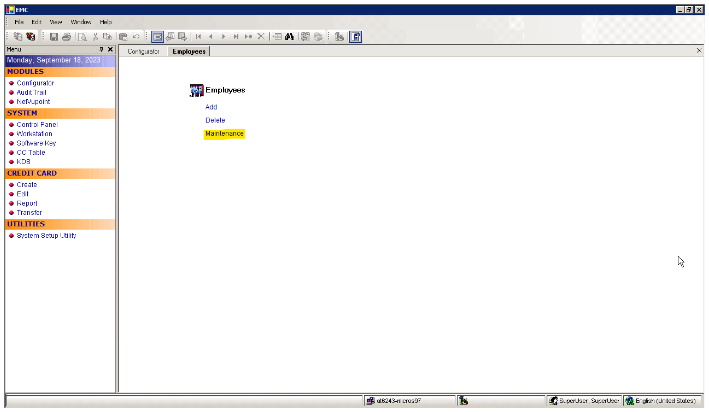Screen dimensions: 709x412
Task: Click the icon right of binoculars
Action: pos(305,37)
